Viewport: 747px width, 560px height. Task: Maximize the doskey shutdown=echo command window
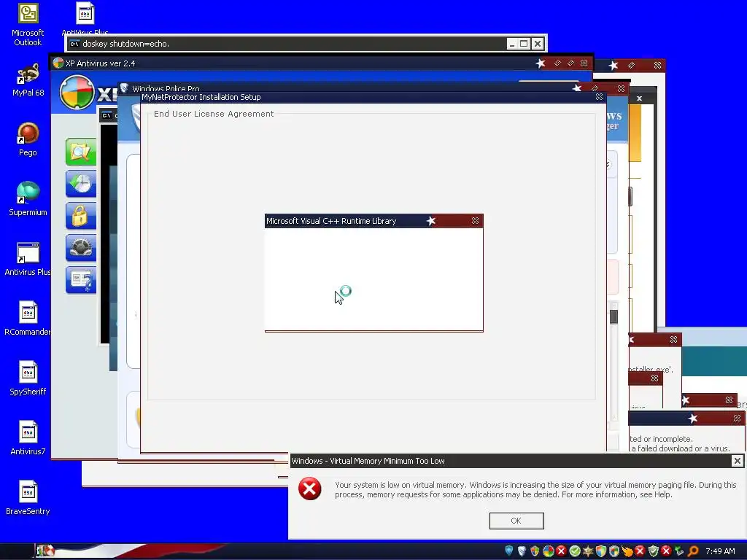point(524,44)
